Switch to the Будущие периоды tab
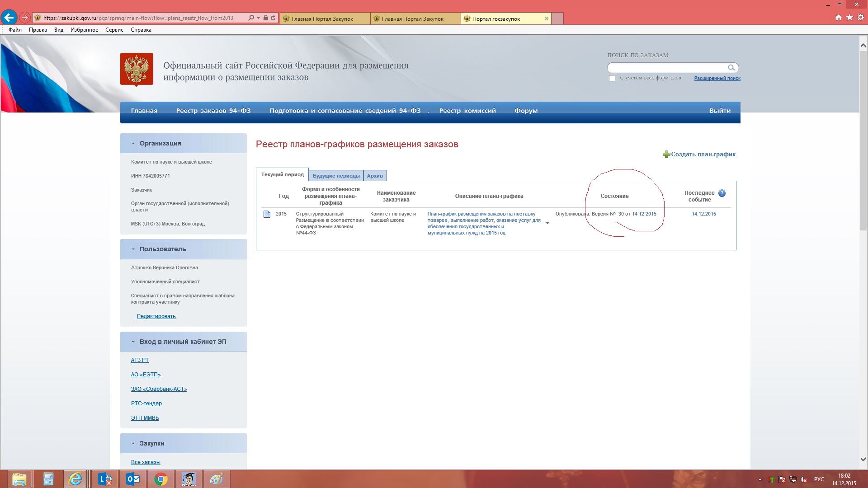This screenshot has width=868, height=488. [336, 176]
